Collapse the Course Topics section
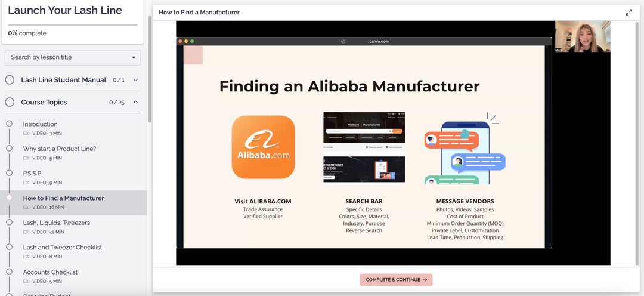Screen dimensions: 644x296 click(x=136, y=102)
